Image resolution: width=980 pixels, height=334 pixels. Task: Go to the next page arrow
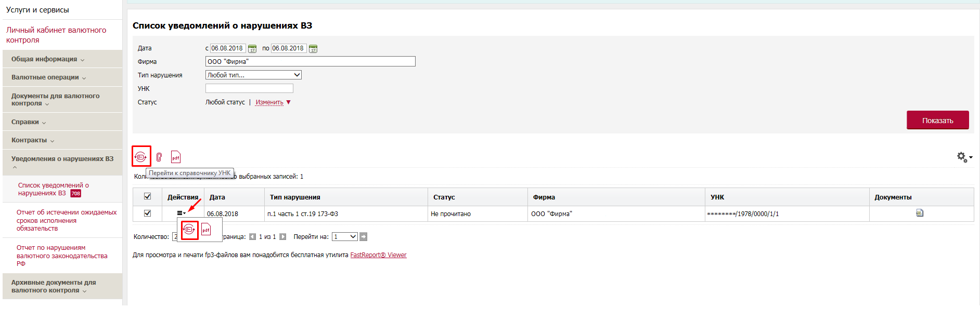coord(283,237)
